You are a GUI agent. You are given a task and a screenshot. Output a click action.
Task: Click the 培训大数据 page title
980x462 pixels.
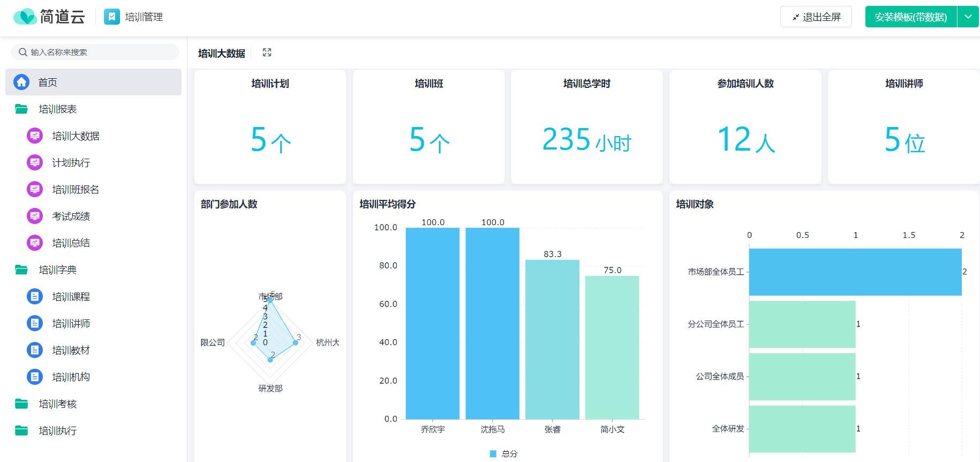tap(222, 53)
